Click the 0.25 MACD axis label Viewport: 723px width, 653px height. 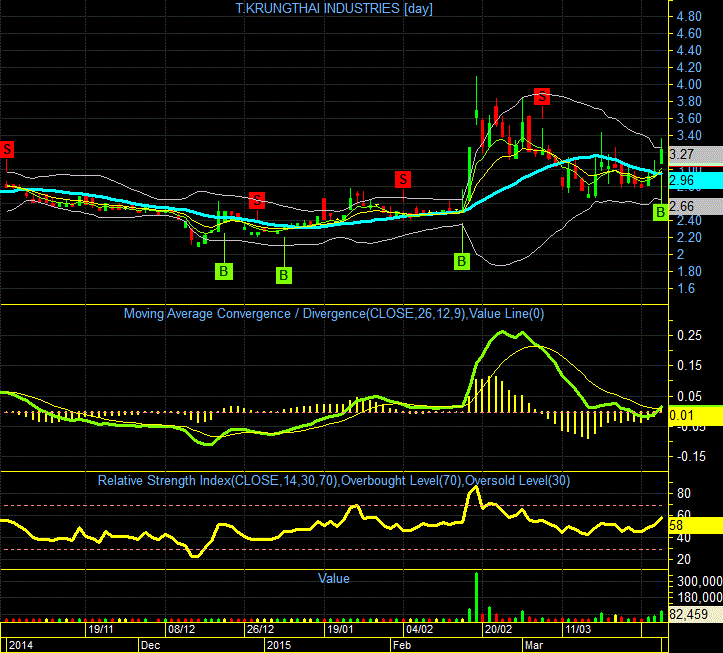click(689, 336)
